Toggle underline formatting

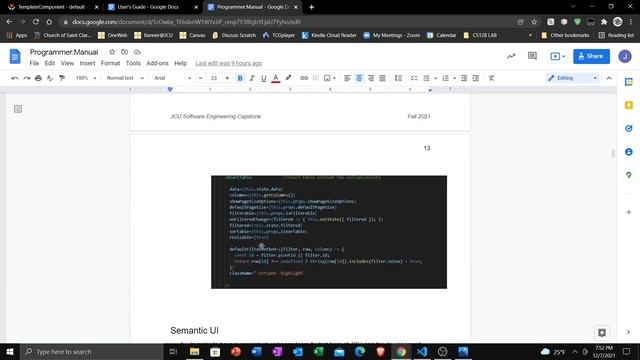264,78
